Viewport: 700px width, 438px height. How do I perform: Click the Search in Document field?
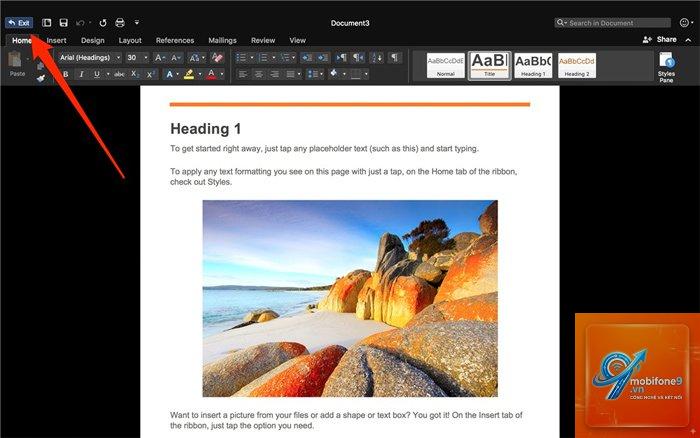click(x=612, y=23)
